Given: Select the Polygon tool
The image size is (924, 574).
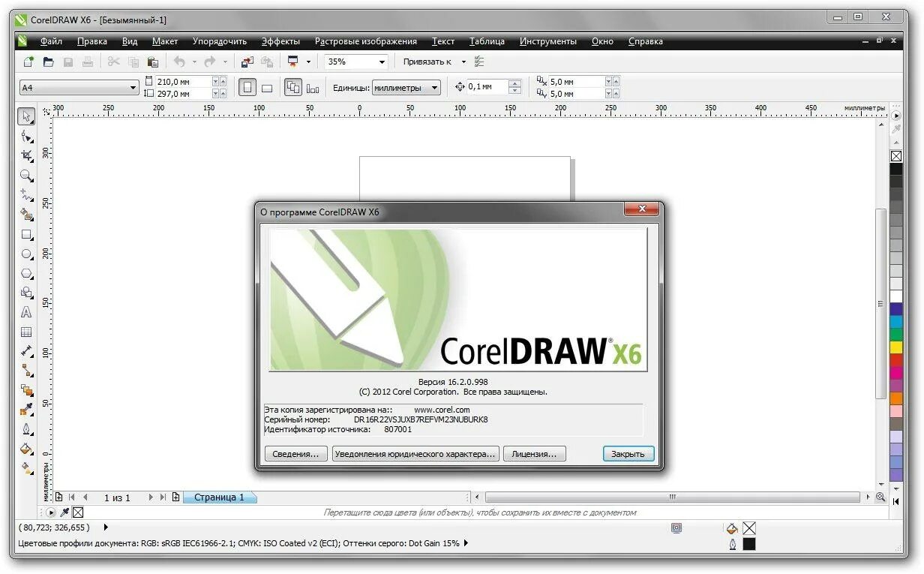Looking at the screenshot, I should point(27,273).
